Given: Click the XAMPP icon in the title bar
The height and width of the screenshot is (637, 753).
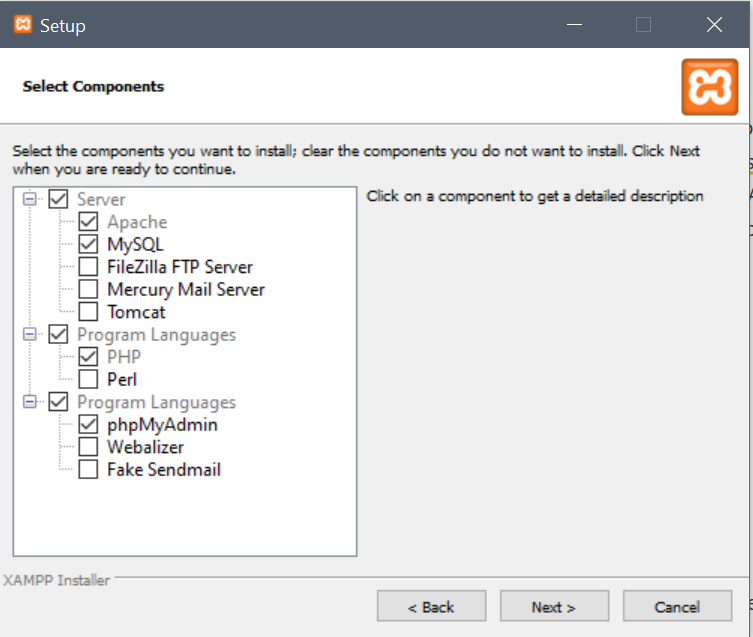Looking at the screenshot, I should pos(23,24).
